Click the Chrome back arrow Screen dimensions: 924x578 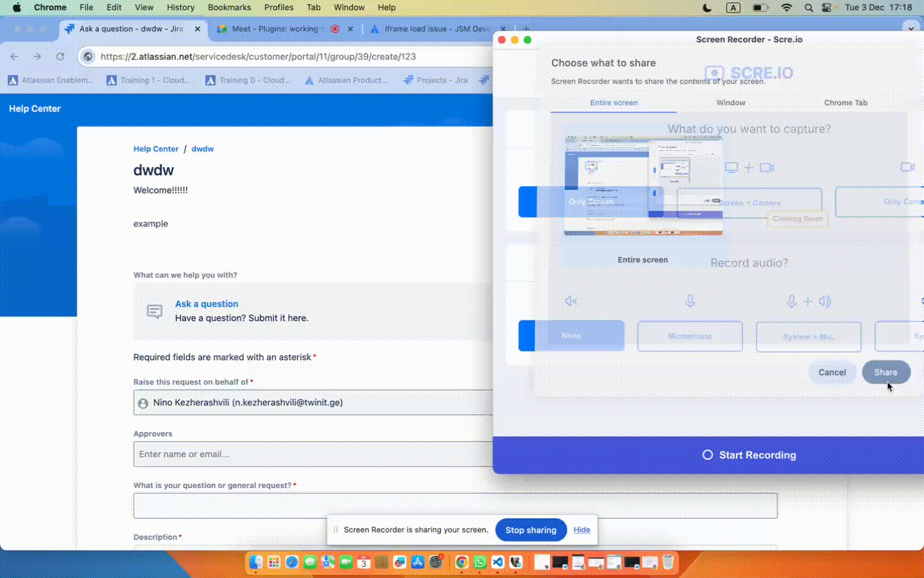14,57
